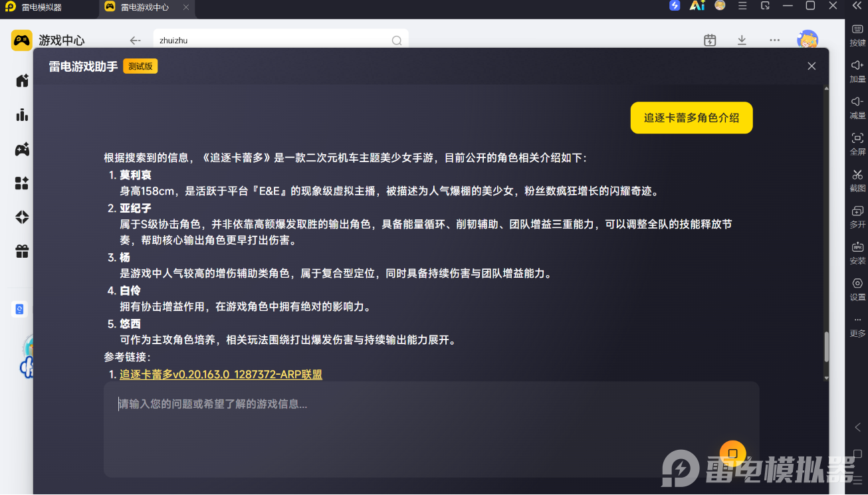Go to home in left sidebar
This screenshot has height=495, width=868.
pyautogui.click(x=22, y=81)
